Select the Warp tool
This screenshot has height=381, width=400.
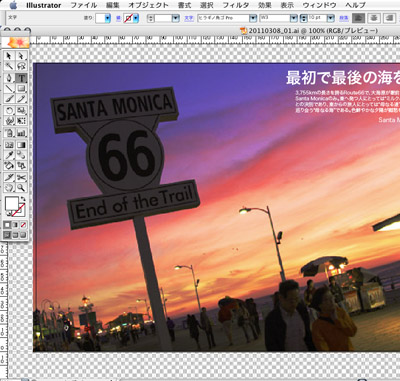coord(9,120)
